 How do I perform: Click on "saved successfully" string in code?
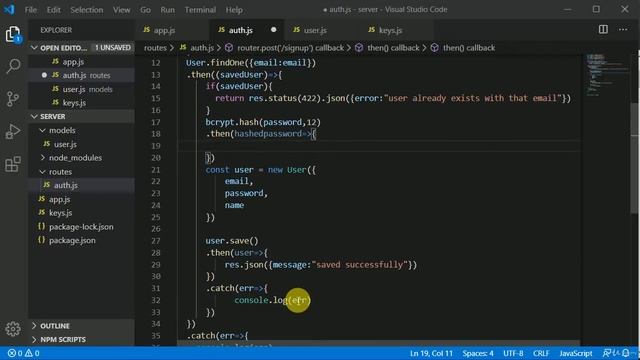click(360, 265)
